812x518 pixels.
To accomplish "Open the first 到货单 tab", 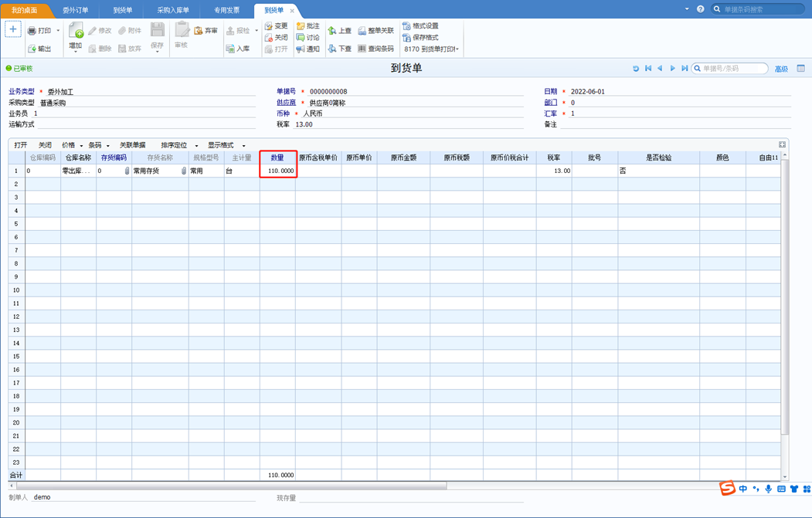I will 123,10.
